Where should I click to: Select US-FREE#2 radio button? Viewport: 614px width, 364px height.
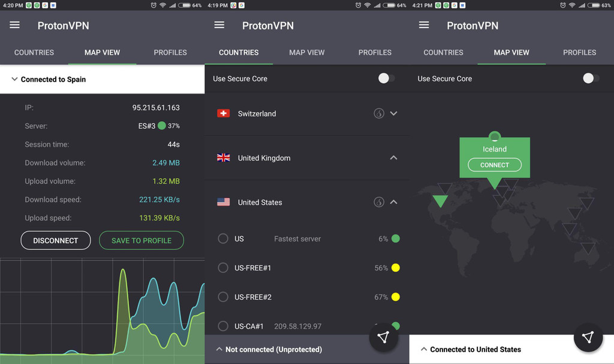pos(223,297)
